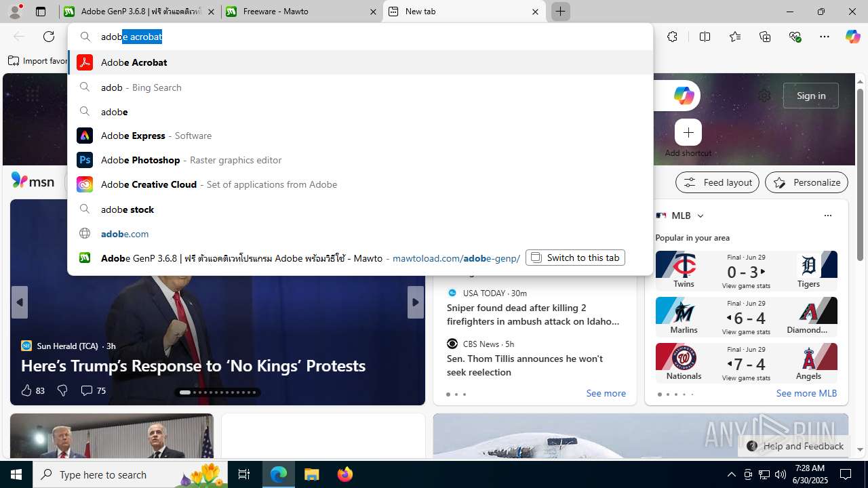Launch Firefox from the taskbar
The image size is (868, 488).
pyautogui.click(x=344, y=474)
